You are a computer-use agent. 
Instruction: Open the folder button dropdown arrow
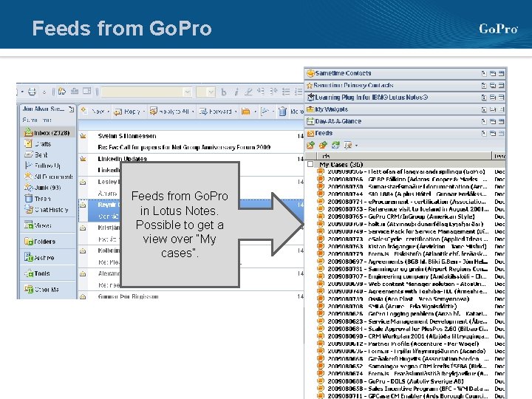click(x=256, y=112)
